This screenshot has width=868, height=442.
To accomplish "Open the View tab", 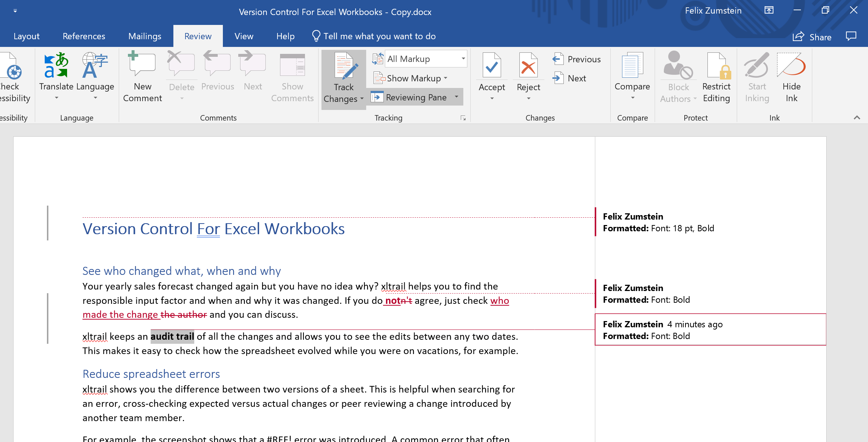I will 244,36.
